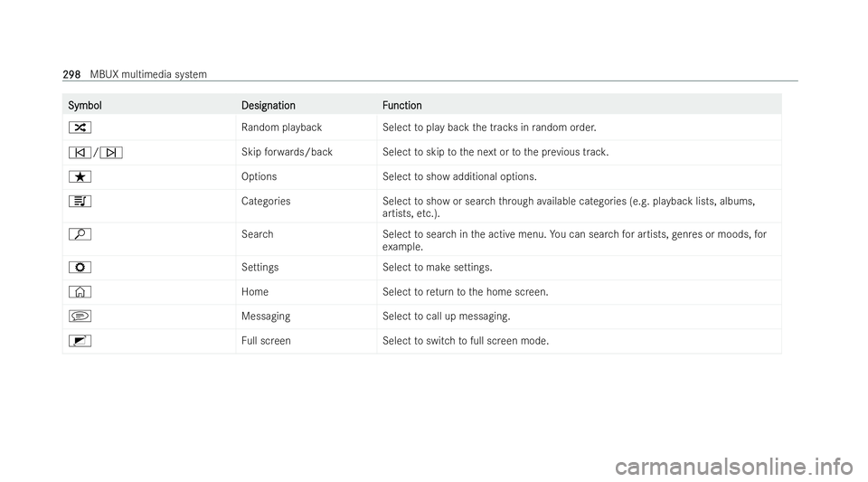Select the Symbol column header
868x482 pixels.
(x=85, y=105)
